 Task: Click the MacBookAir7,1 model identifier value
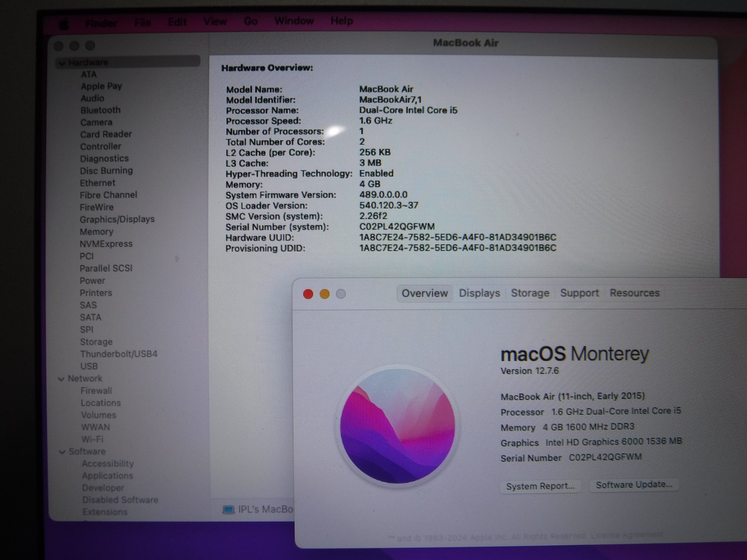[390, 99]
